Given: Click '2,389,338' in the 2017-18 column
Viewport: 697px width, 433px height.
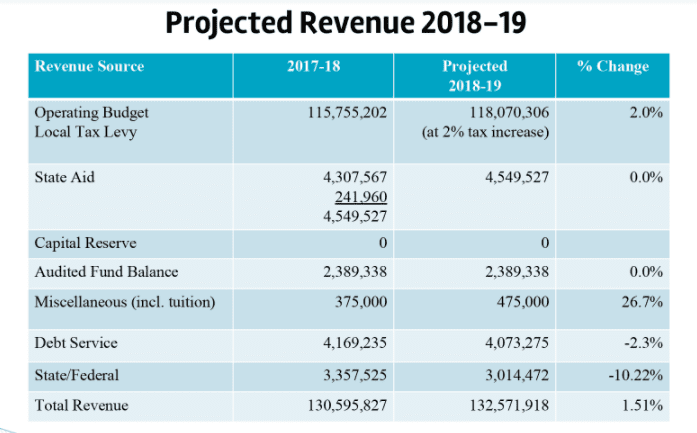Looking at the screenshot, I should click(x=355, y=272).
